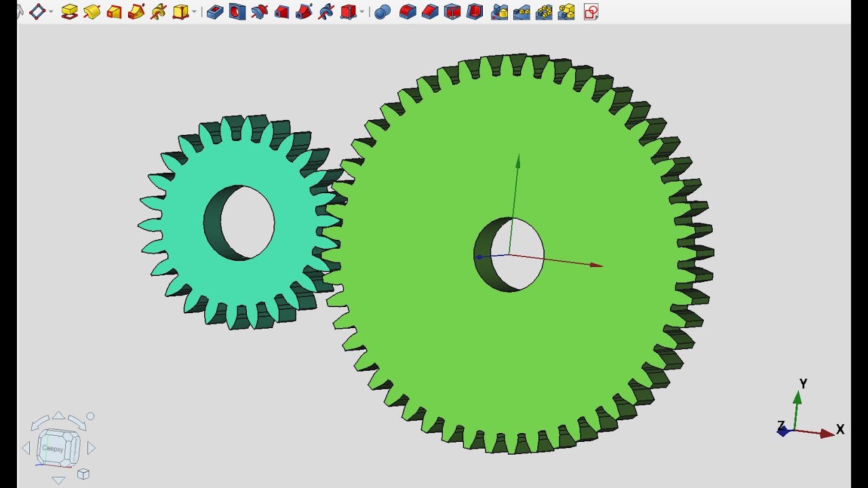This screenshot has height=488, width=868.
Task: Select the yellow Additive pipe tool
Action: [x=136, y=12]
